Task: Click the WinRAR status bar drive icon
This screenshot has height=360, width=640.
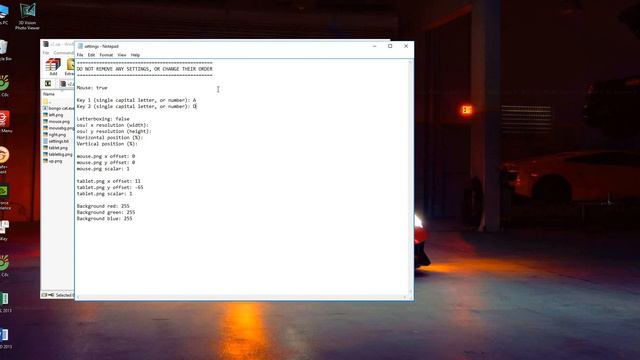Action: (44, 295)
